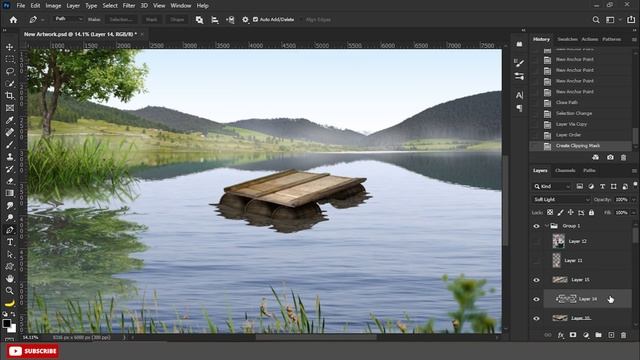This screenshot has width=640, height=360.
Task: Toggle type layer filter in Layers panel
Action: coord(602,187)
